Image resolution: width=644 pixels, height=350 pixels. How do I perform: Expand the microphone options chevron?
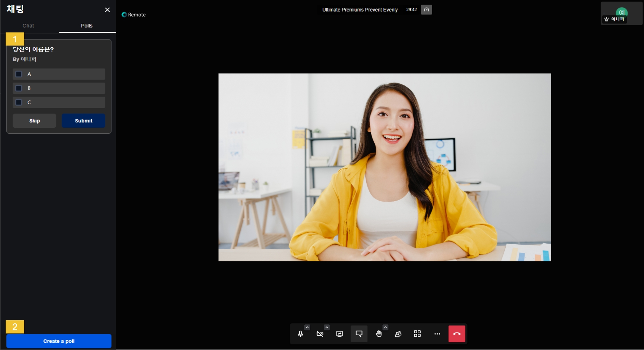(x=307, y=328)
